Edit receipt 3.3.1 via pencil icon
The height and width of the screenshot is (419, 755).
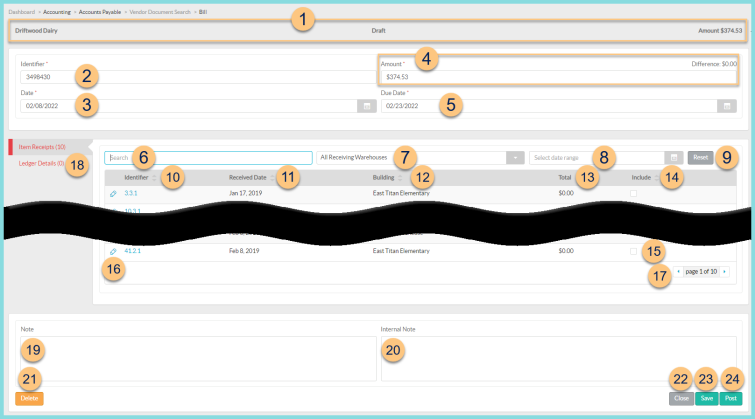point(113,194)
